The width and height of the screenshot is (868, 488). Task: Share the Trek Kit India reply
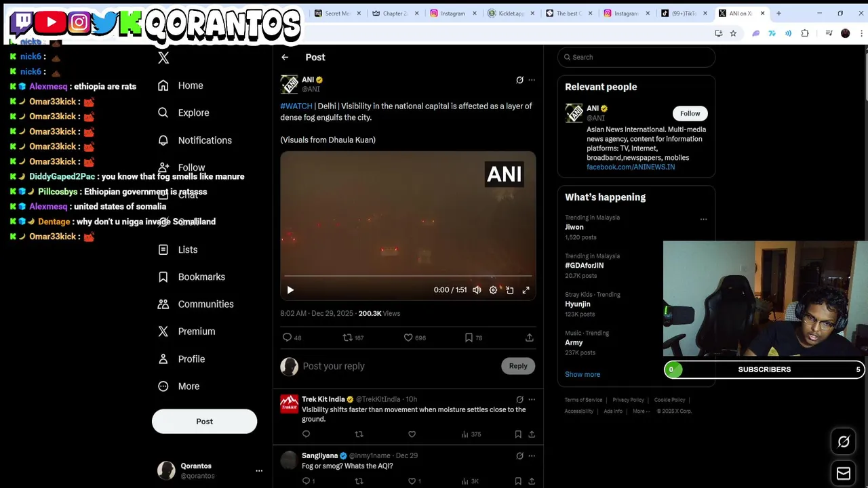[x=532, y=434]
